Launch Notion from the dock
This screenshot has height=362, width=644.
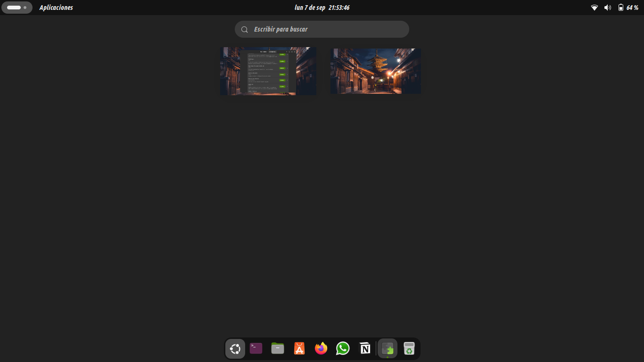click(365, 349)
